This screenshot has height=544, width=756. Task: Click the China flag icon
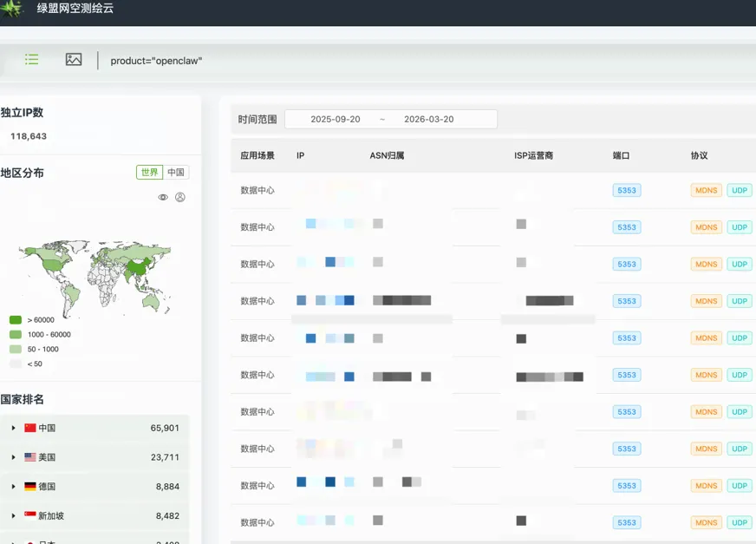(x=30, y=428)
